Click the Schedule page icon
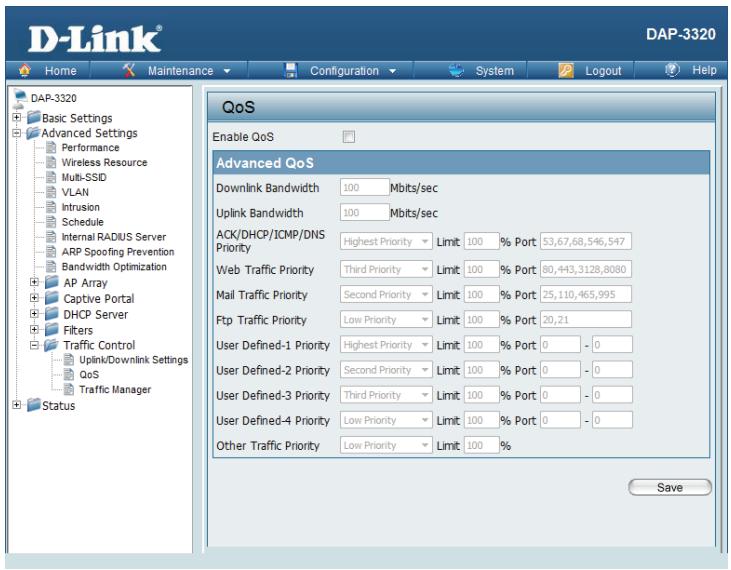Image resolution: width=731 pixels, height=570 pixels. tap(51, 222)
